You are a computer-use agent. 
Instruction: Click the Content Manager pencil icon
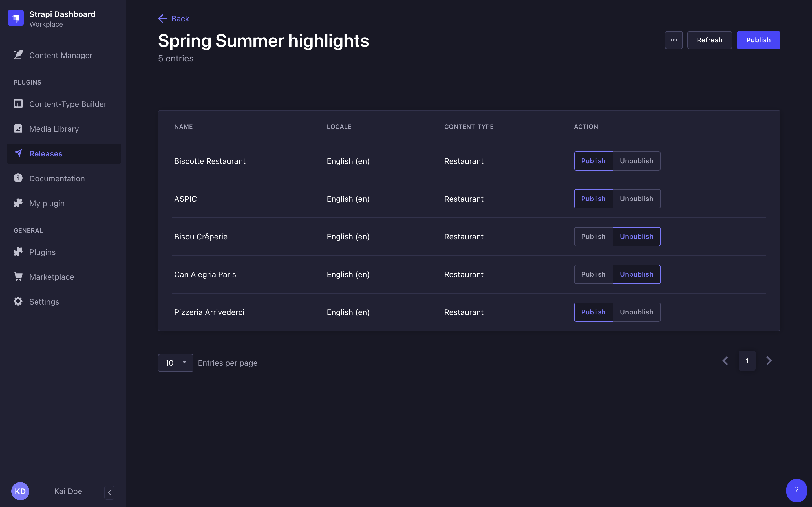(x=18, y=55)
